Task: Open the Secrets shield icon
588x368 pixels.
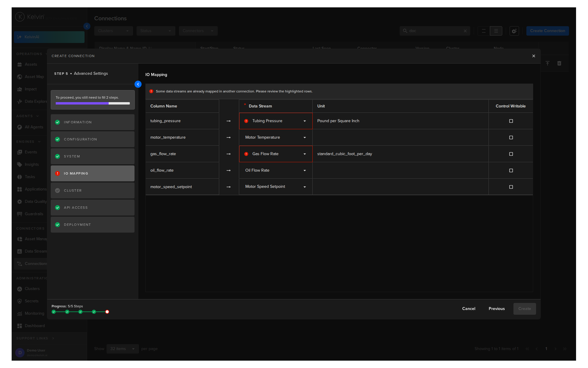Action: pos(20,301)
